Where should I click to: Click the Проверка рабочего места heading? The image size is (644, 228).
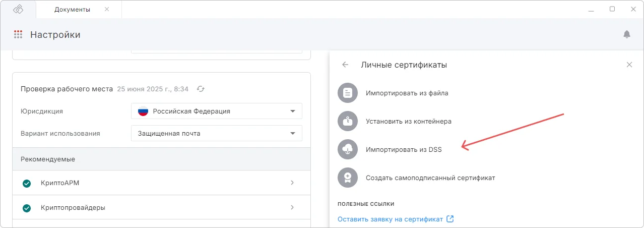pos(67,89)
